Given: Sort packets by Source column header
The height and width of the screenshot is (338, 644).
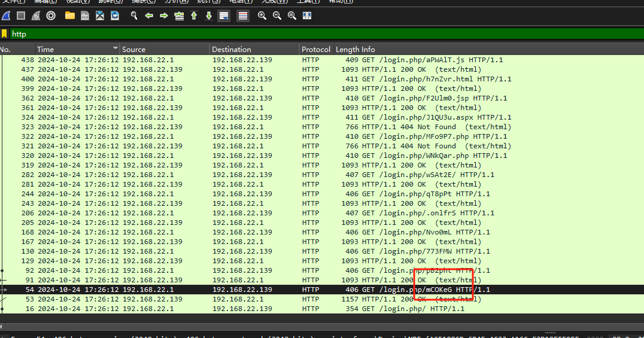Looking at the screenshot, I should [x=164, y=49].
